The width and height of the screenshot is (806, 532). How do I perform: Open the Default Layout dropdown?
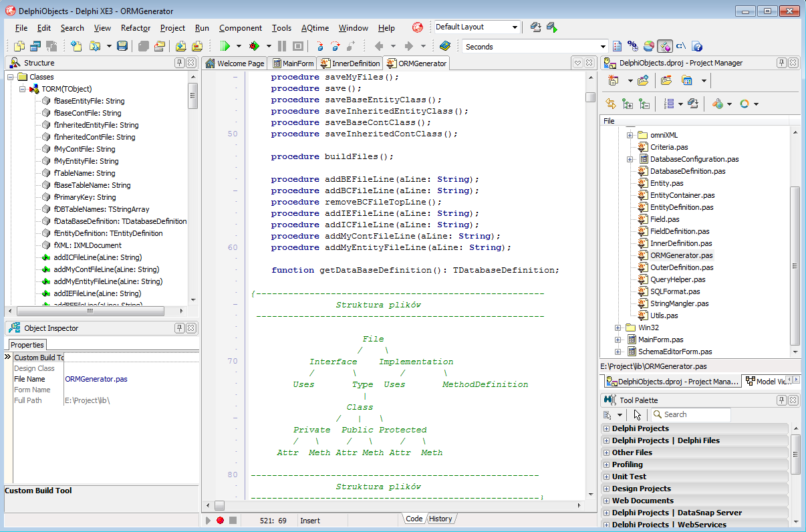515,27
